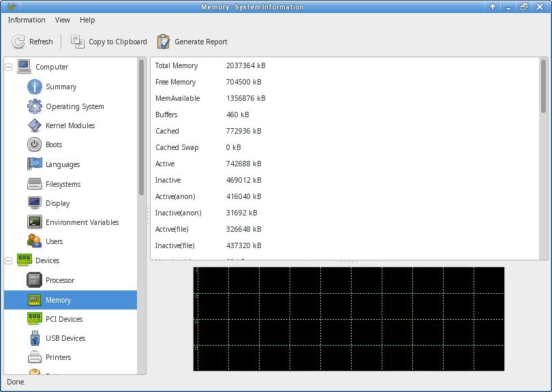The width and height of the screenshot is (552, 392).
Task: Click the Processor chip icon
Action: tap(35, 280)
